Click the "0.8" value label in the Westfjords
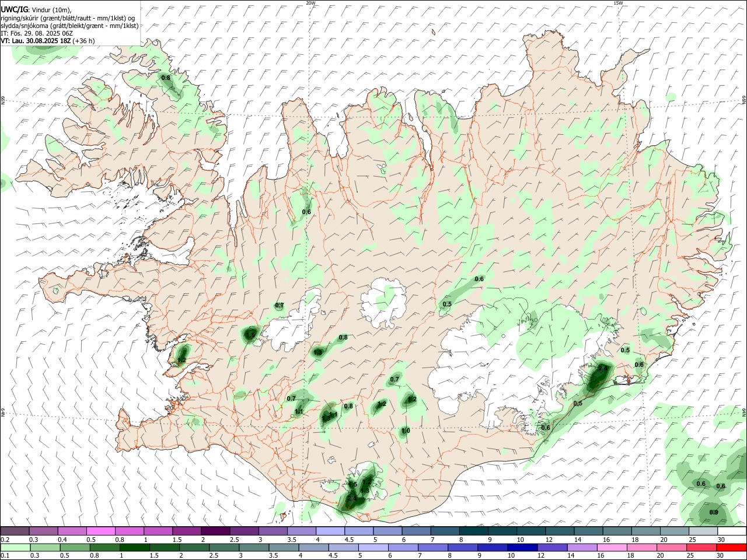 [166, 78]
